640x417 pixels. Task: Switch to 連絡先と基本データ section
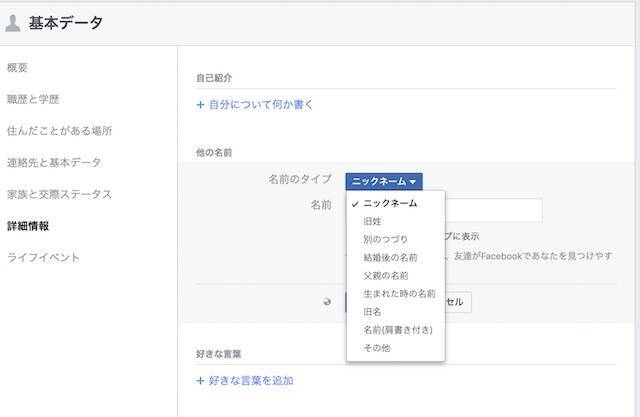[53, 162]
